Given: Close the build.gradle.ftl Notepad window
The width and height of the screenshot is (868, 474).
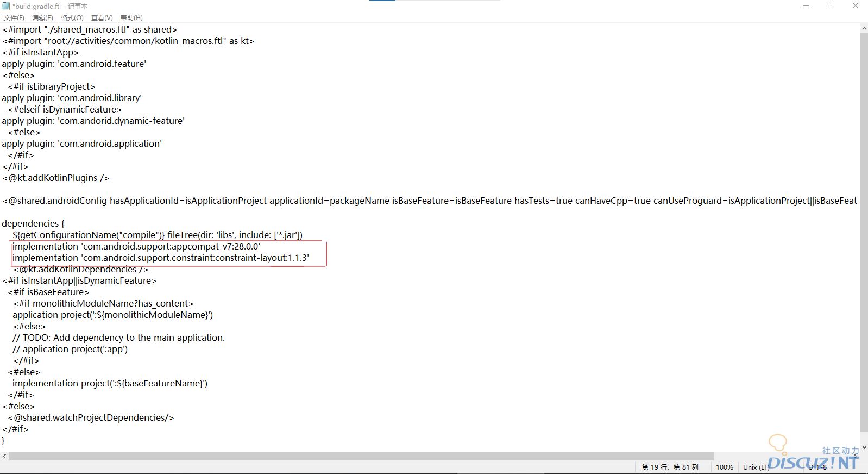Looking at the screenshot, I should (855, 6).
